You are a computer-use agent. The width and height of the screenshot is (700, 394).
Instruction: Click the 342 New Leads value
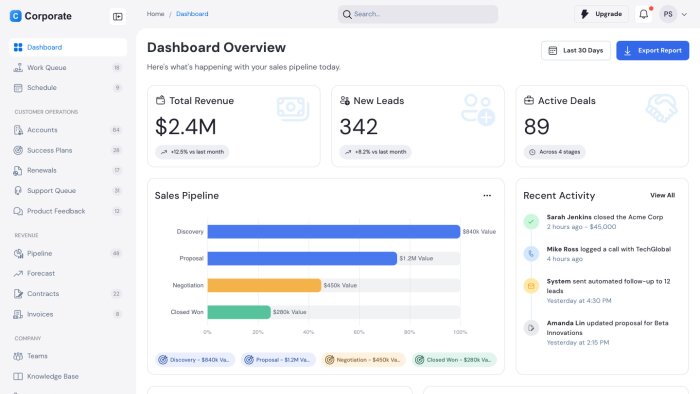[358, 127]
